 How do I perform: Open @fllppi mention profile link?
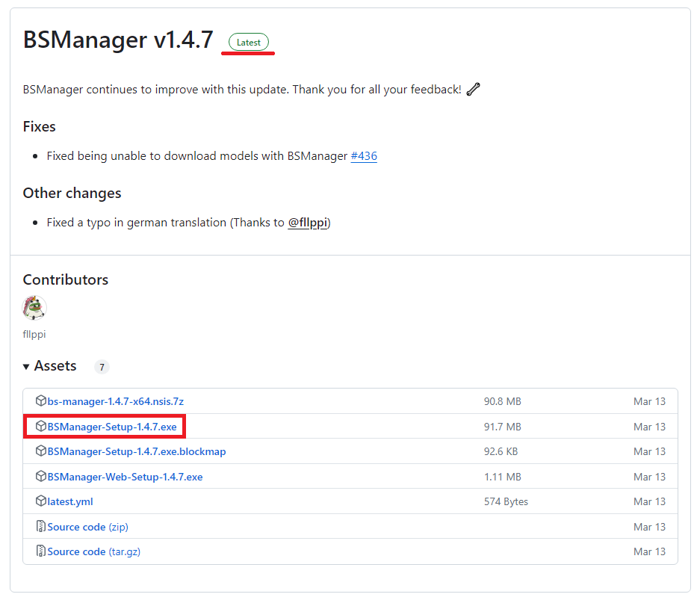click(308, 223)
